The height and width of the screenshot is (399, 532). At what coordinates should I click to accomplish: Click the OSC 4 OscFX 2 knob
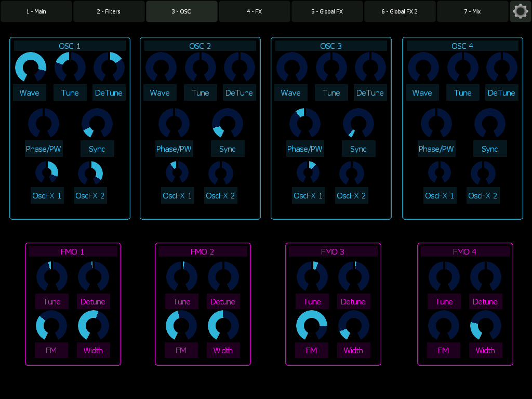483,172
